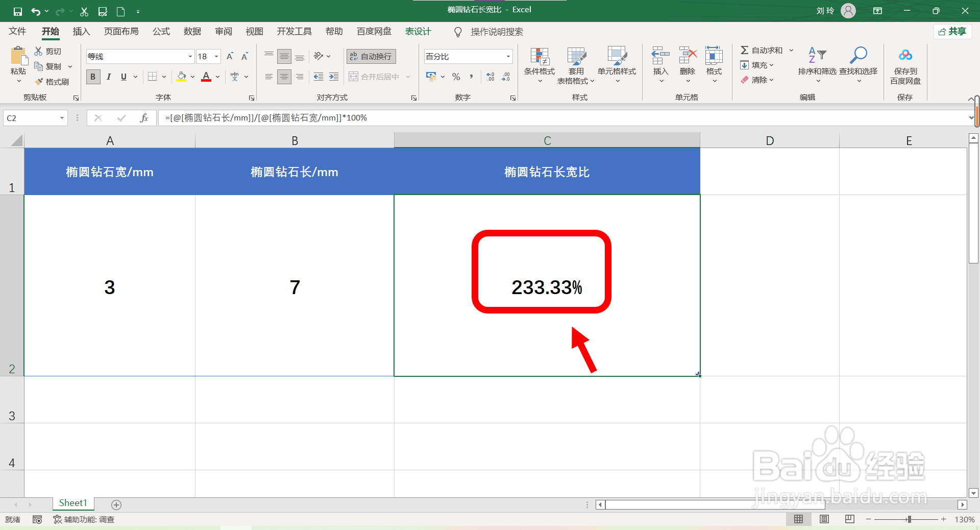The image size is (980, 530).
Task: Open the 插入 ribbon menu
Action: 81,31
